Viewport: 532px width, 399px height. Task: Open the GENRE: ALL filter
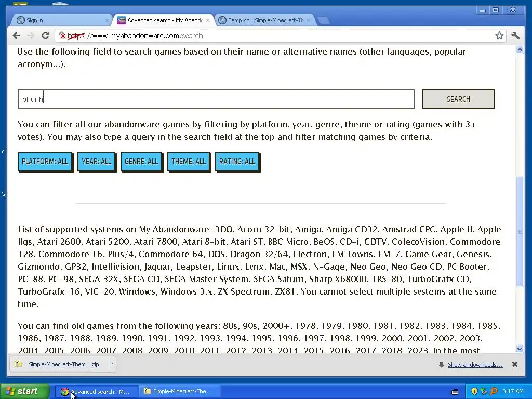click(x=141, y=162)
